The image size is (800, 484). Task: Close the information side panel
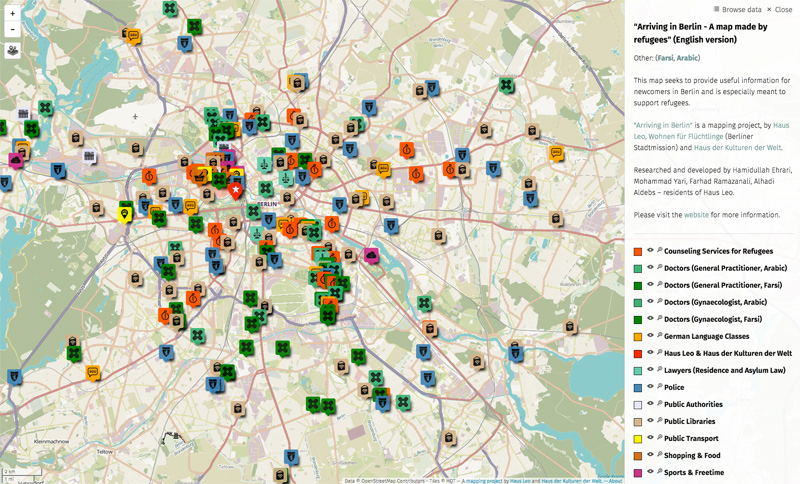(x=780, y=8)
